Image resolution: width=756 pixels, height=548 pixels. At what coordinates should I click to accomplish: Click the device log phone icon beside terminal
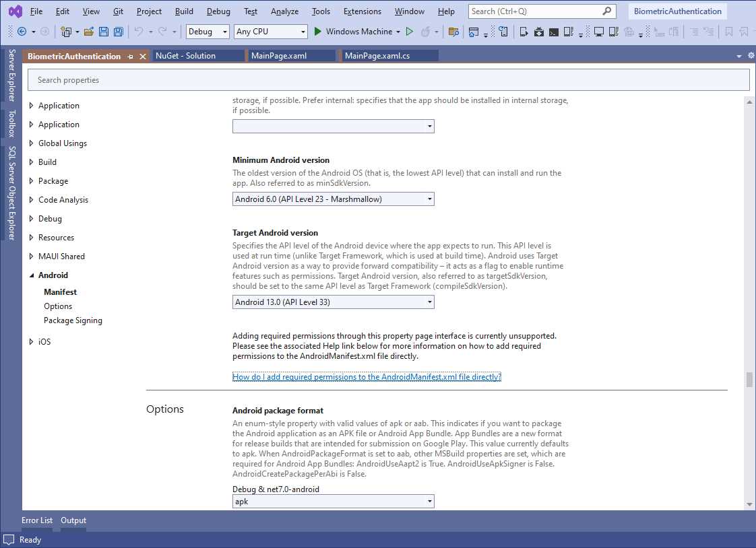coord(569,32)
